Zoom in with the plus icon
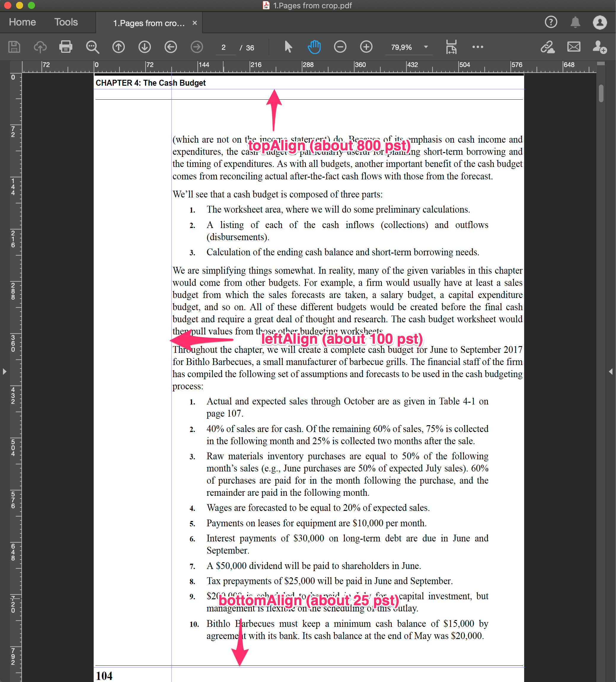Screen dimensions: 616x682 pos(366,47)
